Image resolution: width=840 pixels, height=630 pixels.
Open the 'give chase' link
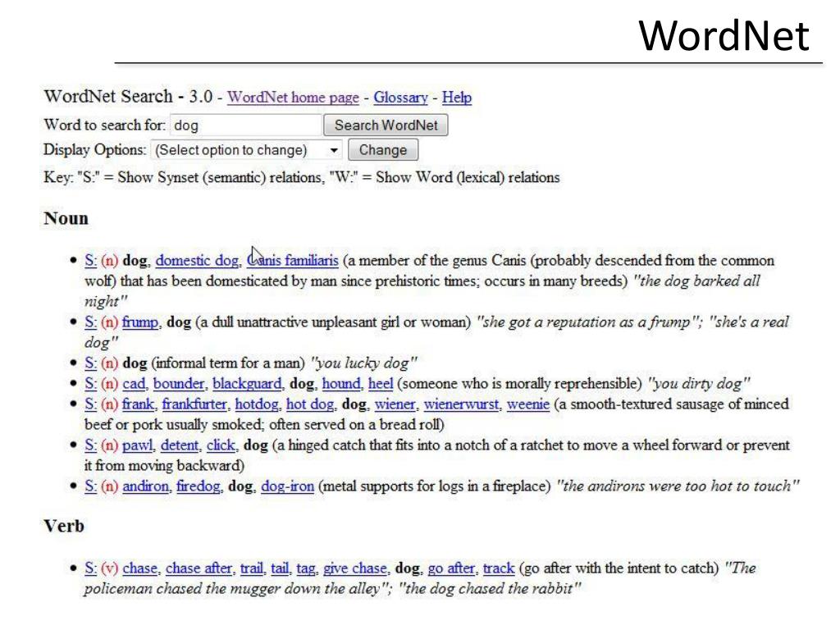click(x=354, y=568)
